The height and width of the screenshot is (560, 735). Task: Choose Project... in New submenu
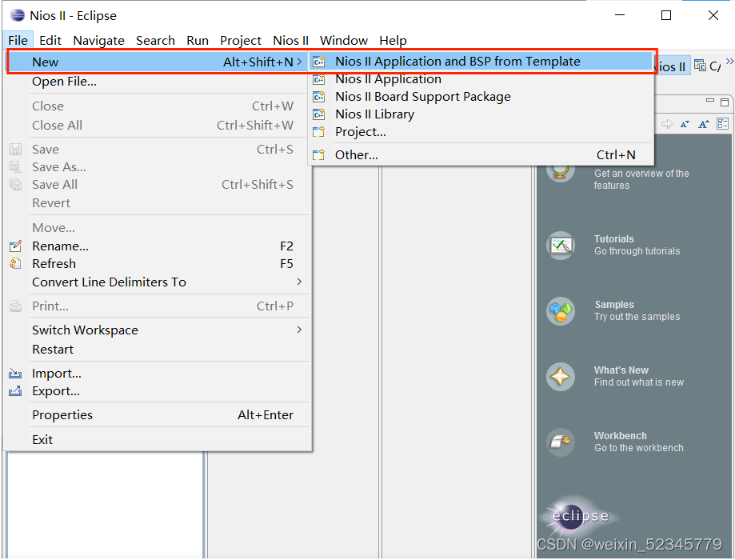(x=481, y=132)
